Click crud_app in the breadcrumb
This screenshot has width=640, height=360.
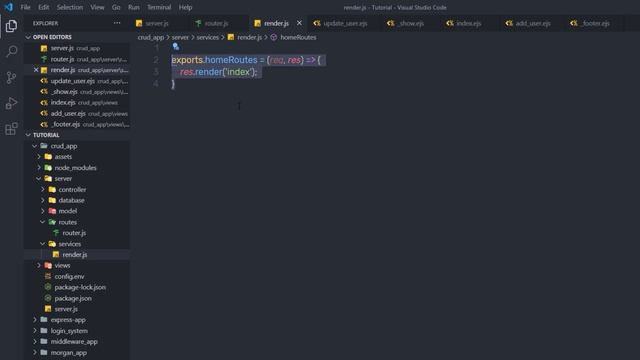pyautogui.click(x=151, y=37)
